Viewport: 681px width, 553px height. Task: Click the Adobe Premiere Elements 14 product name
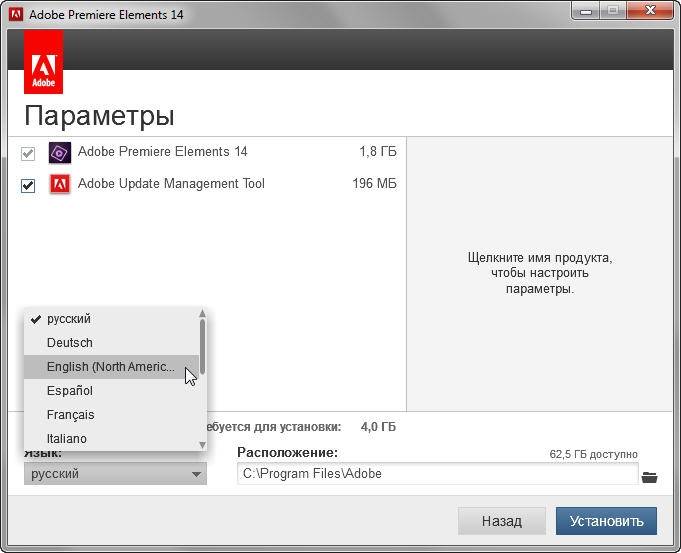pyautogui.click(x=162, y=152)
